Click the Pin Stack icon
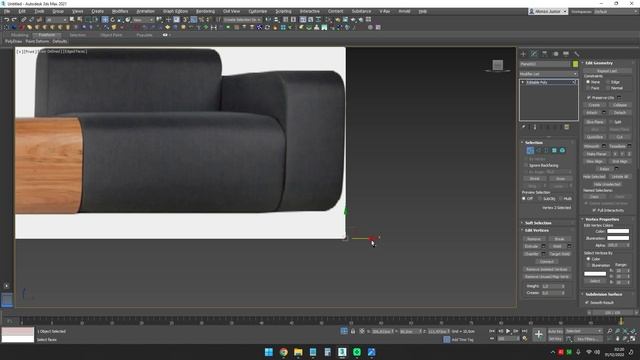The height and width of the screenshot is (360, 640). click(524, 127)
